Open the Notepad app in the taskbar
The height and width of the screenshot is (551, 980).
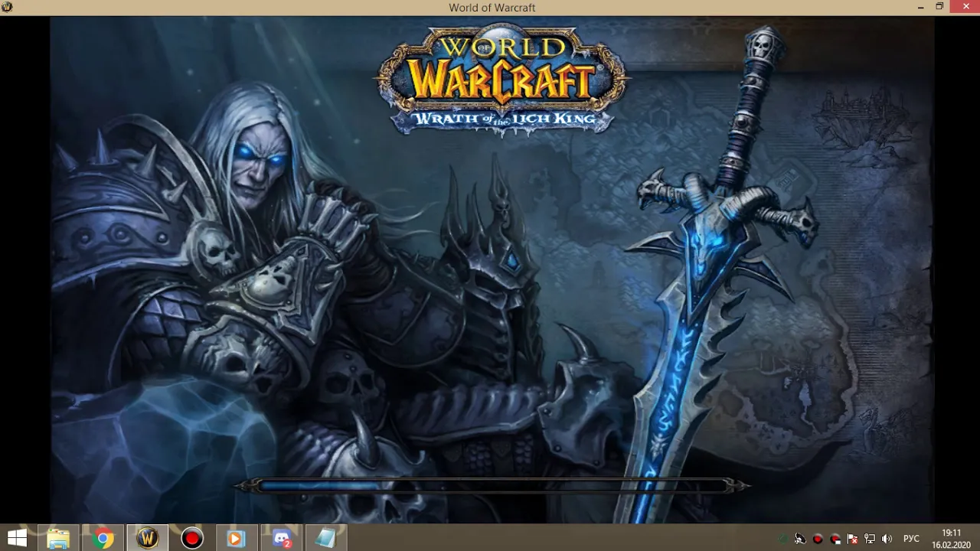click(x=325, y=538)
